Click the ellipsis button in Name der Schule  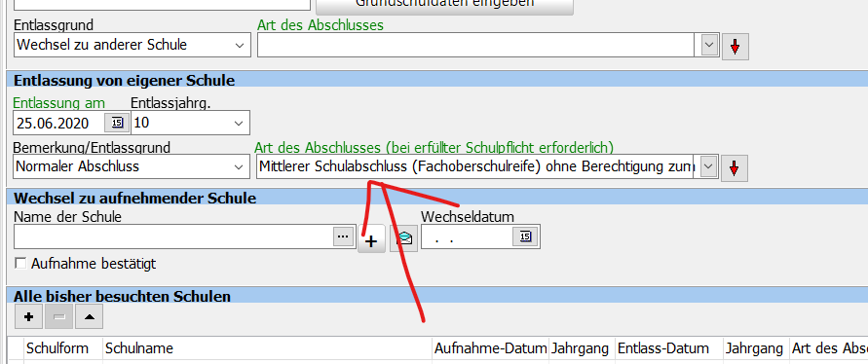click(343, 237)
